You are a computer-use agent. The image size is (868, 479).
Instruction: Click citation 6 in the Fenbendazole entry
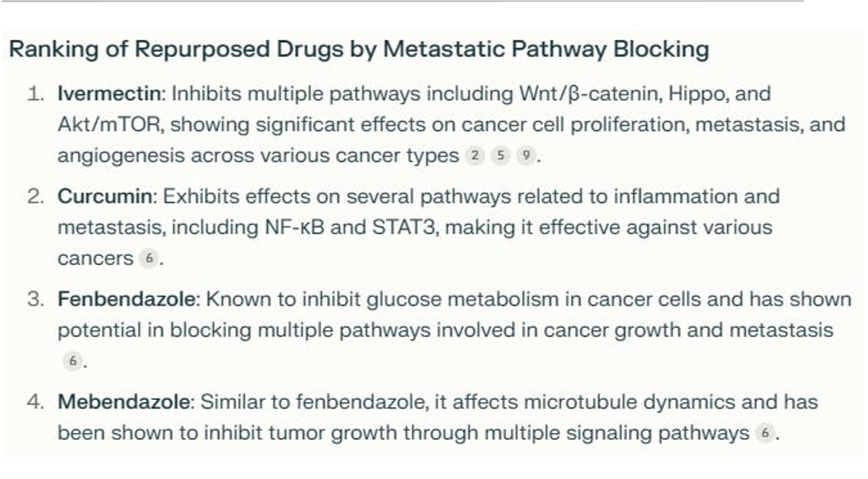73,361
